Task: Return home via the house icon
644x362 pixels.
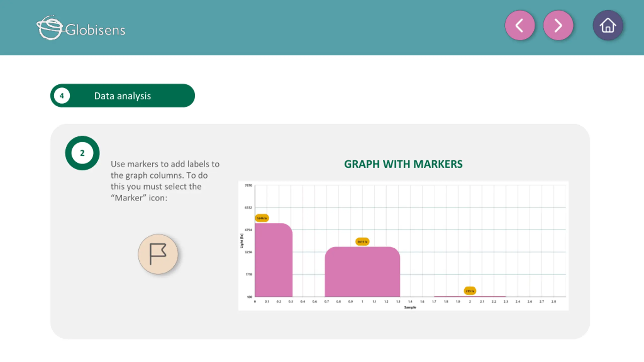Action: 608,25
